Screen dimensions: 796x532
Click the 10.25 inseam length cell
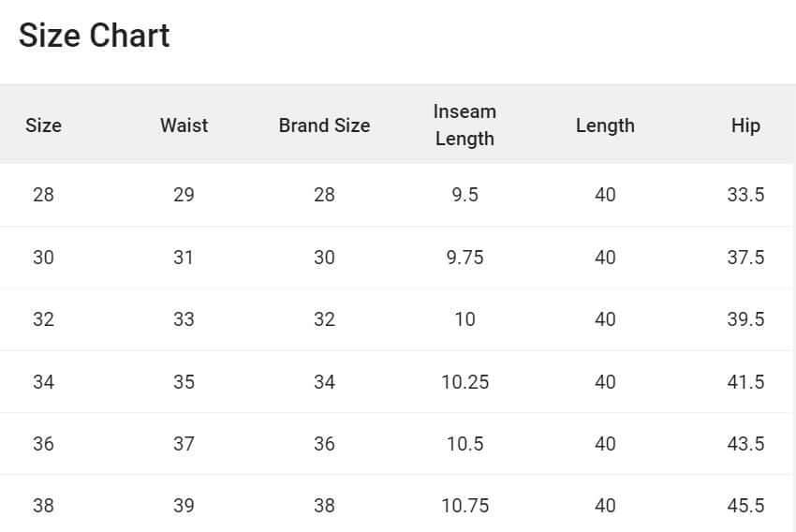coord(464,381)
